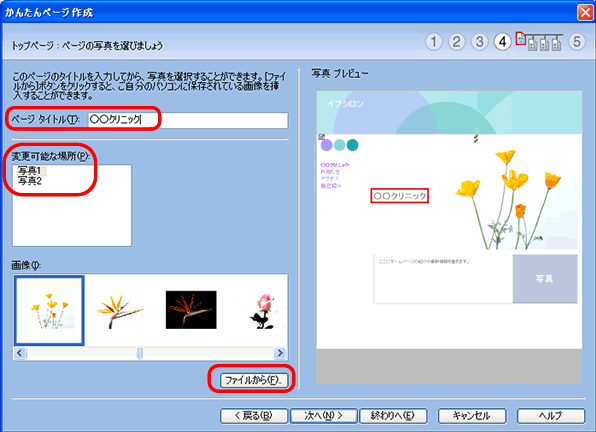Select 写真2 in the changeable locations list
The image size is (596, 432).
click(x=30, y=181)
